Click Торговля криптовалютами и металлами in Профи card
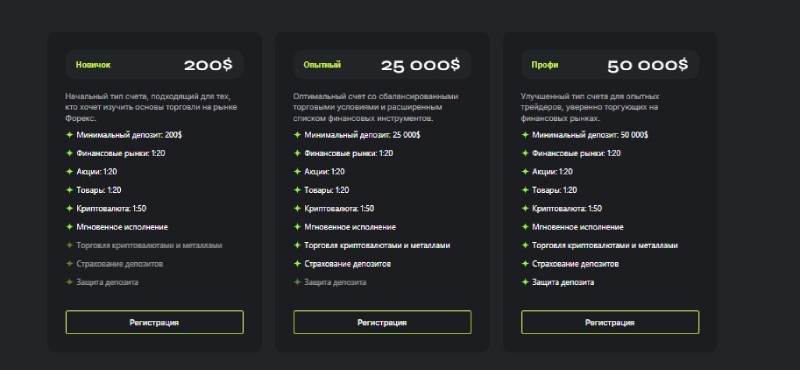This screenshot has width=800, height=370. [x=605, y=245]
